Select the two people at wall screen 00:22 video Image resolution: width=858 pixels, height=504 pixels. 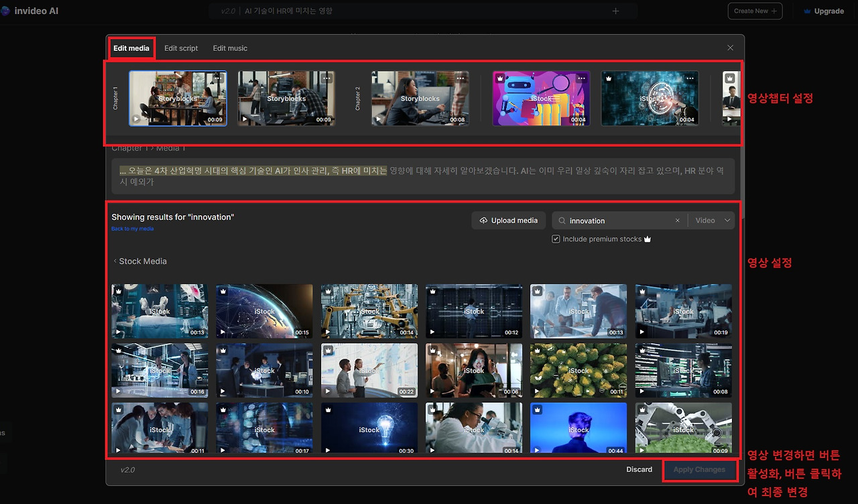click(x=369, y=371)
